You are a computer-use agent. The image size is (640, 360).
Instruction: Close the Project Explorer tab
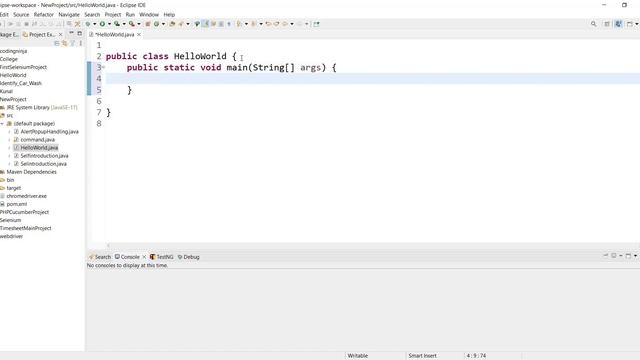60,35
